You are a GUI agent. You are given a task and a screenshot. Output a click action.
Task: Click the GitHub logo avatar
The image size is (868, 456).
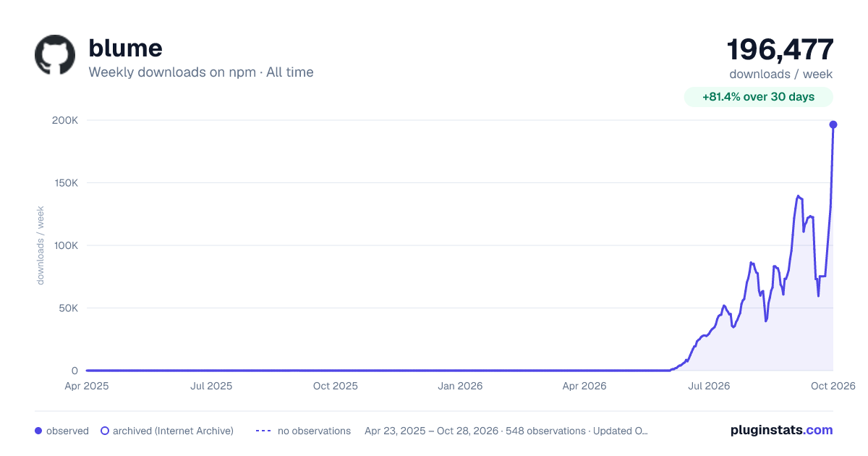(x=55, y=55)
